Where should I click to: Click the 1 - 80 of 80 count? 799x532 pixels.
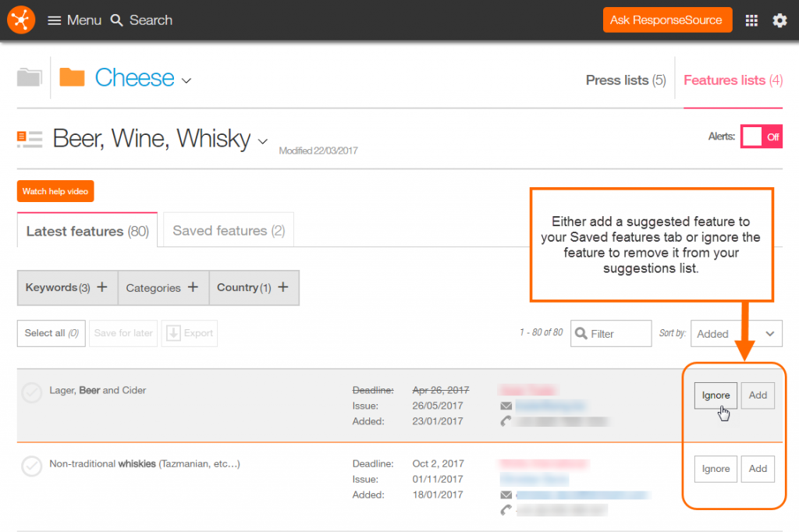(542, 333)
